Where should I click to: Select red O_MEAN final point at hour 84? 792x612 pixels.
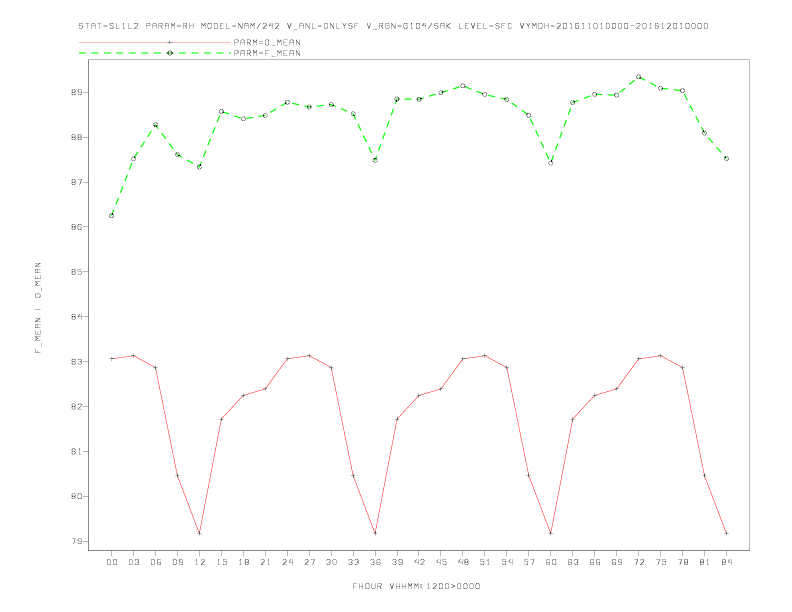tap(727, 533)
